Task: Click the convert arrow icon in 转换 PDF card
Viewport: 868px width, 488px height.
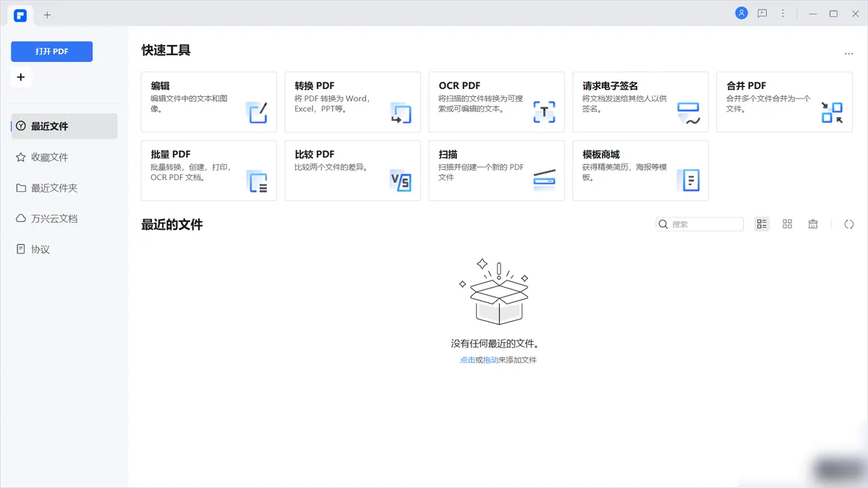Action: coord(401,113)
